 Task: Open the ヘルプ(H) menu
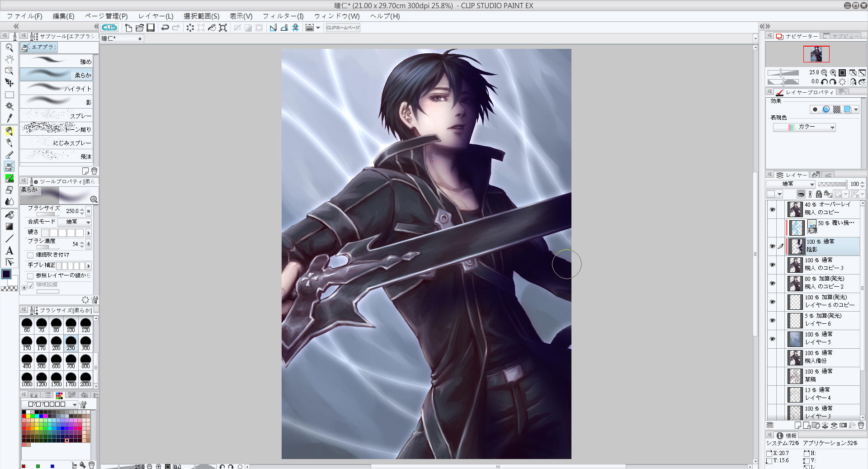(385, 16)
